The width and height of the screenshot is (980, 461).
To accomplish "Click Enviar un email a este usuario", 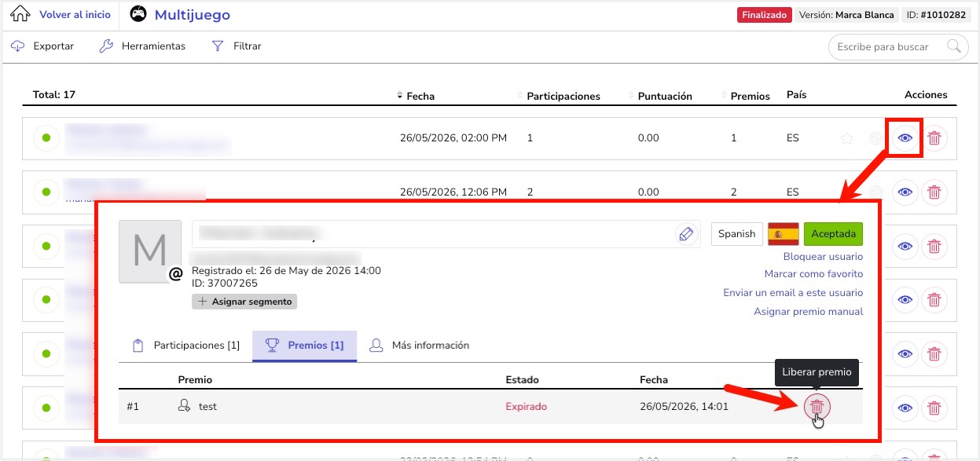I will click(x=793, y=293).
